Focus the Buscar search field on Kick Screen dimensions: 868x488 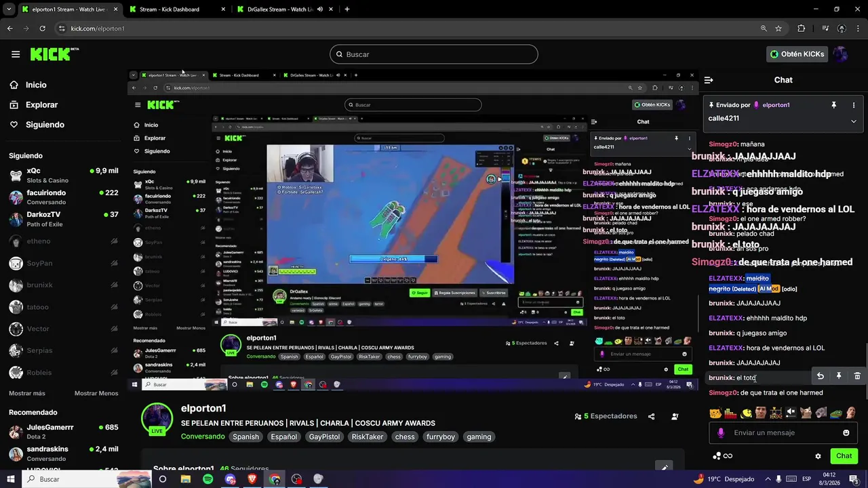[x=434, y=54]
